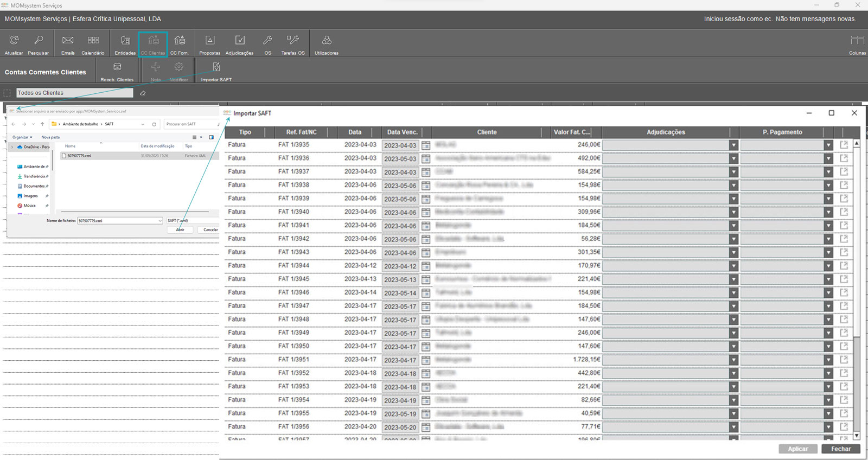Open Tarefas OS from the toolbar
This screenshot has height=466, width=868.
pos(293,41)
